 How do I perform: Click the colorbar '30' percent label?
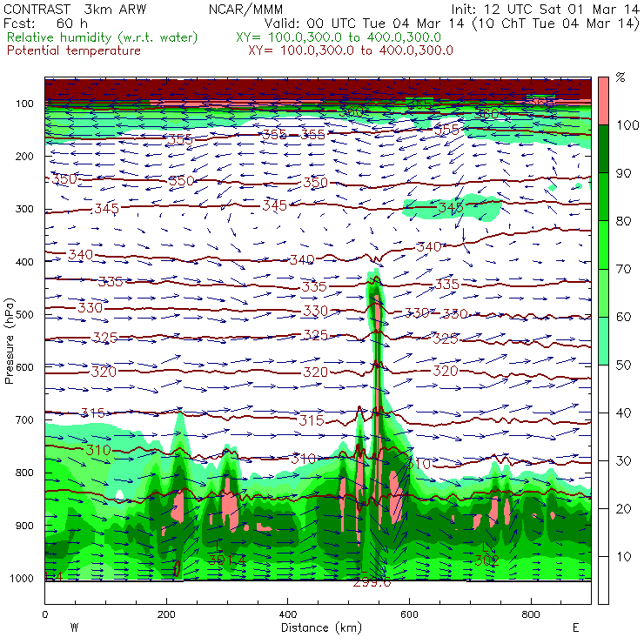pos(623,461)
